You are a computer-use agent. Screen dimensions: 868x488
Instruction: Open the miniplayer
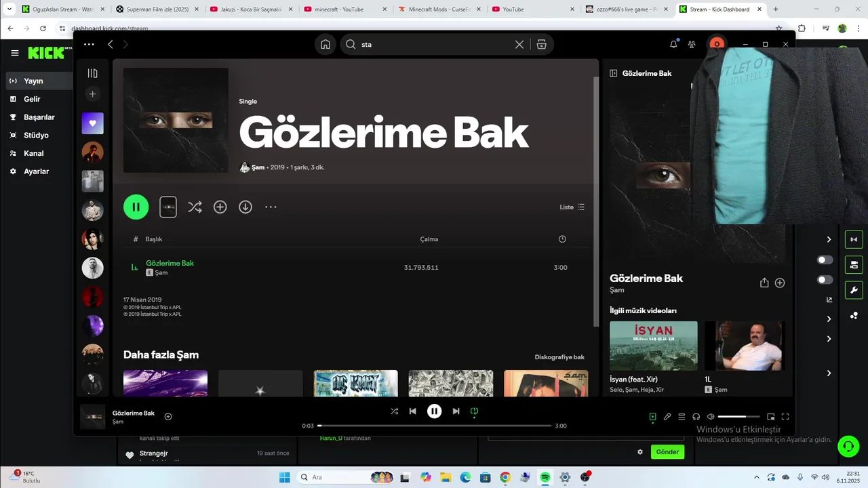[x=771, y=417]
